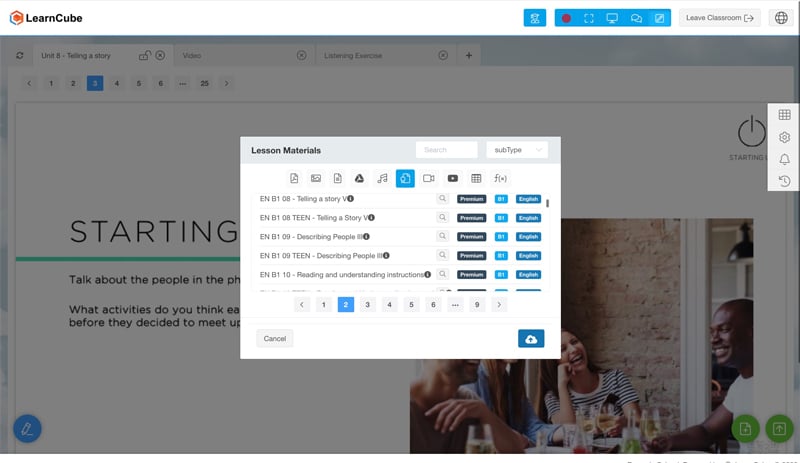Go to next page in Lesson Materials pagination
800x463 pixels.
499,305
